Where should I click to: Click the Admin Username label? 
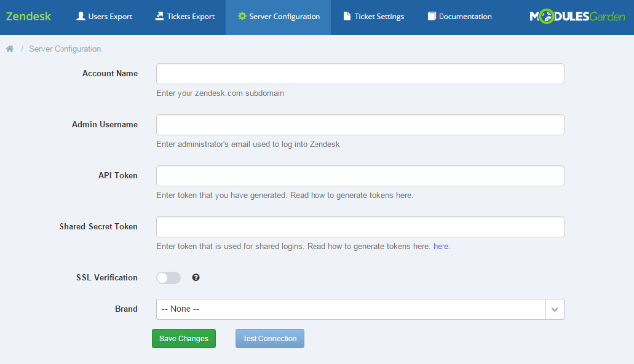[x=105, y=125]
